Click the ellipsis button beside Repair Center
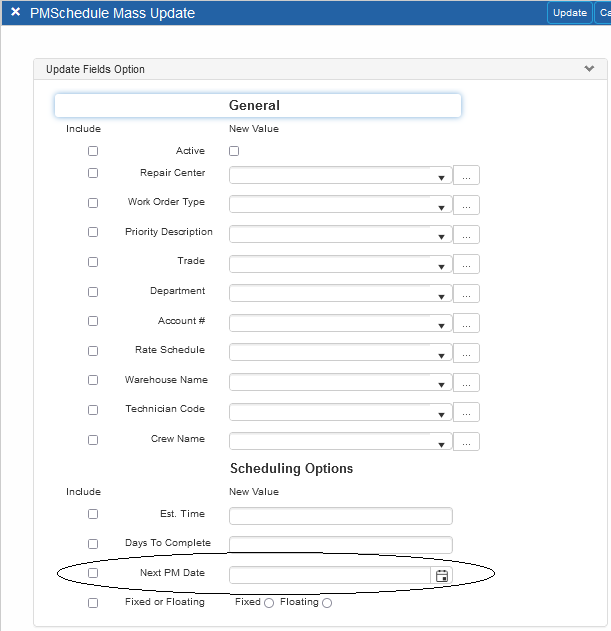The image size is (611, 631). (x=466, y=176)
